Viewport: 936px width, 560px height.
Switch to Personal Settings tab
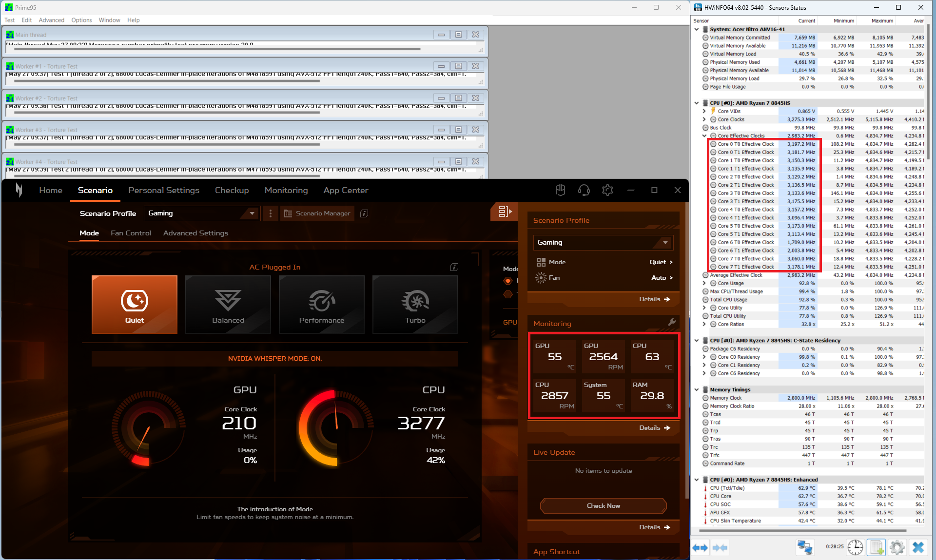(164, 190)
